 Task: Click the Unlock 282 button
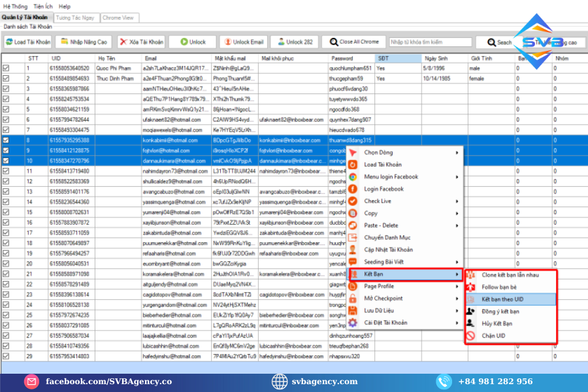tap(295, 42)
